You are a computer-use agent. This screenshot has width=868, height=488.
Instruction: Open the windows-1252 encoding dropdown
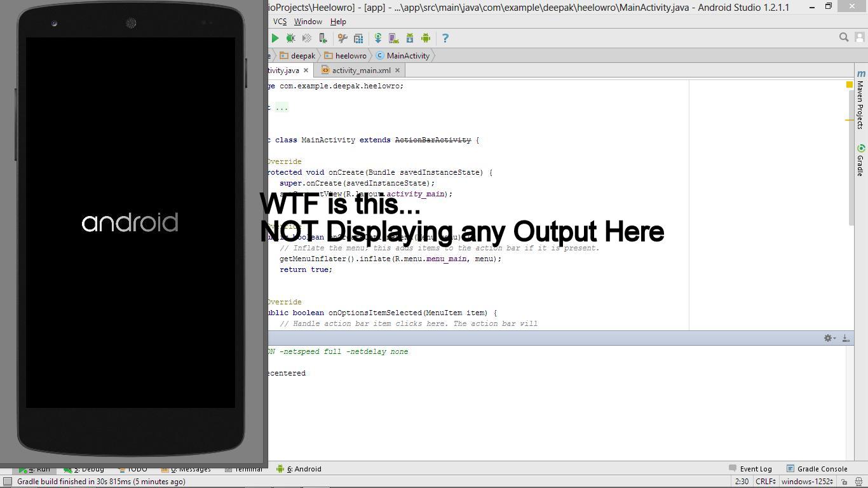[807, 482]
